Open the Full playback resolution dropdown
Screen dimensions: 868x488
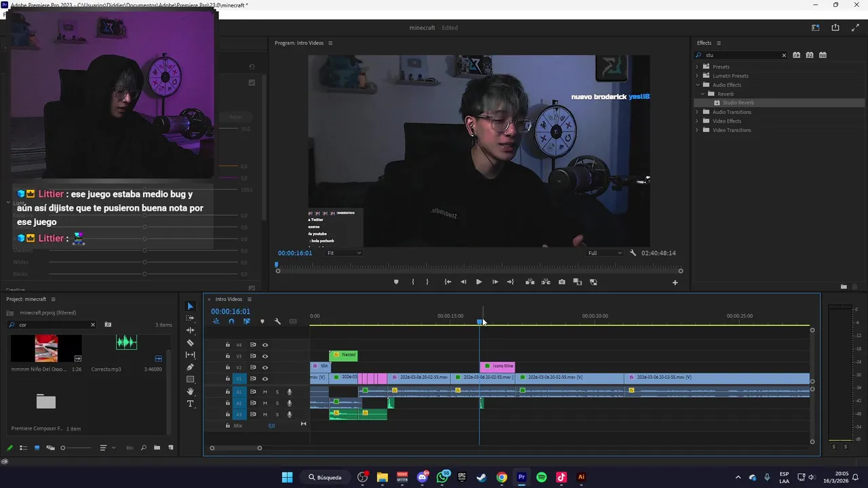click(604, 253)
